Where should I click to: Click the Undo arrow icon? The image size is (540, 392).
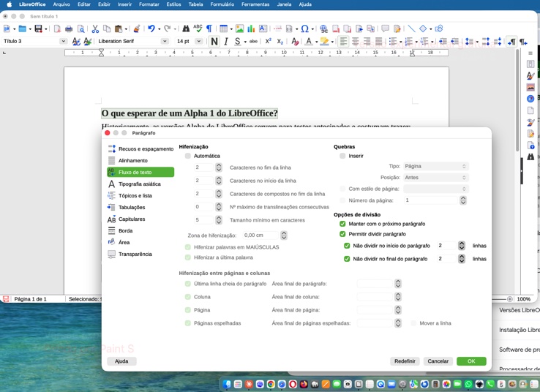click(x=151, y=29)
